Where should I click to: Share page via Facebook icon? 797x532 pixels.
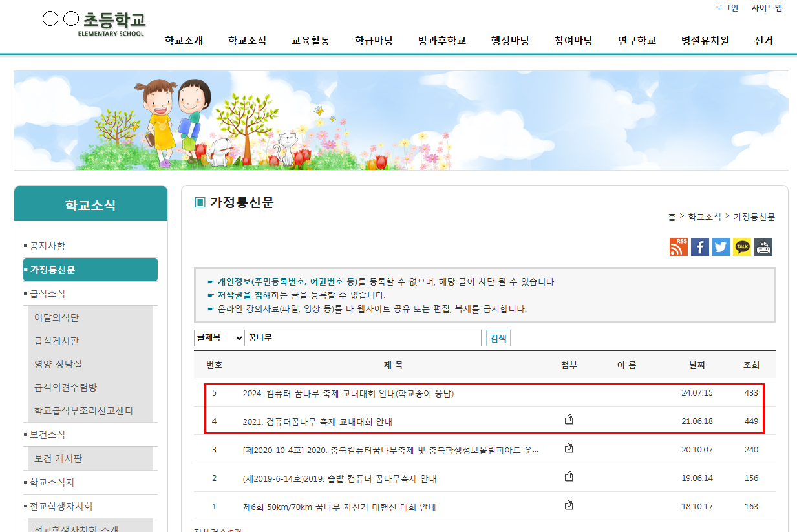(700, 247)
